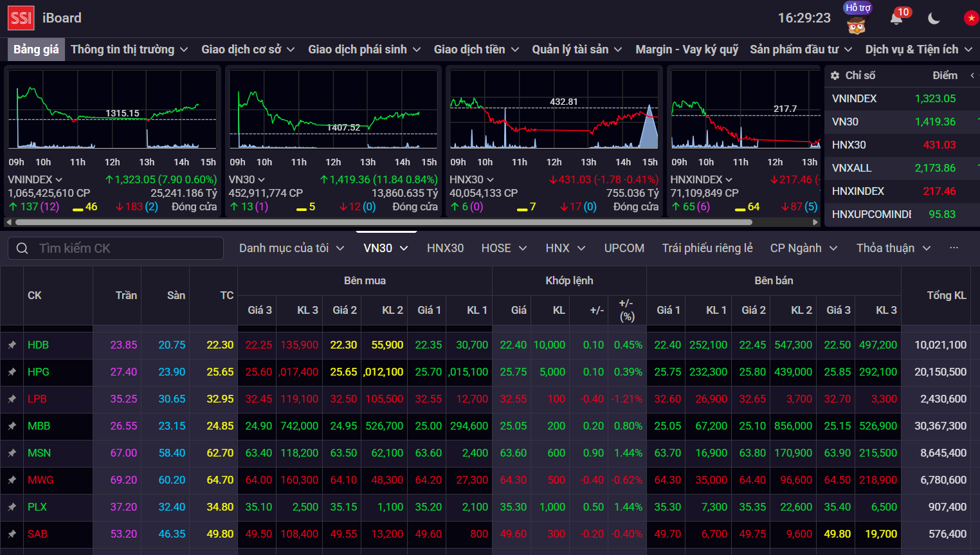The width and height of the screenshot is (980, 555).
Task: Pin the MBB row
Action: click(x=12, y=426)
